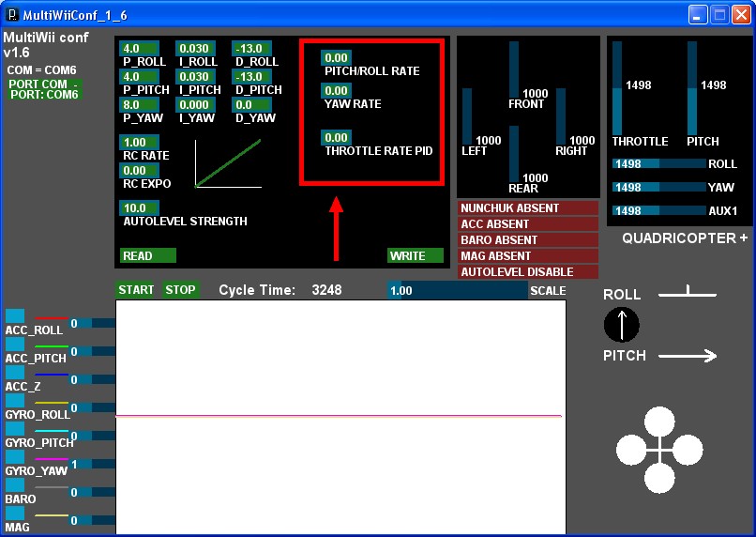Click the QUADRICOPTER + label
This screenshot has width=756, height=537.
pos(685,238)
